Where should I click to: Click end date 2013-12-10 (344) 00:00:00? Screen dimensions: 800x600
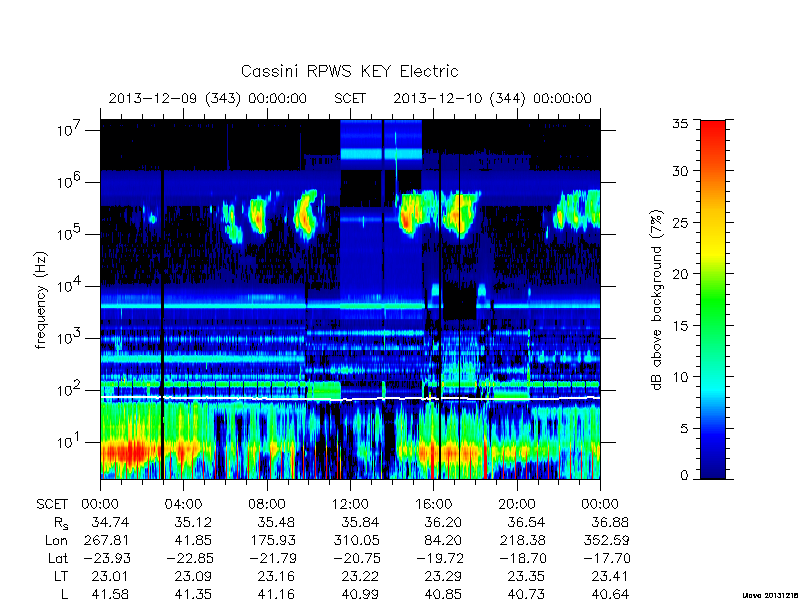pyautogui.click(x=492, y=98)
